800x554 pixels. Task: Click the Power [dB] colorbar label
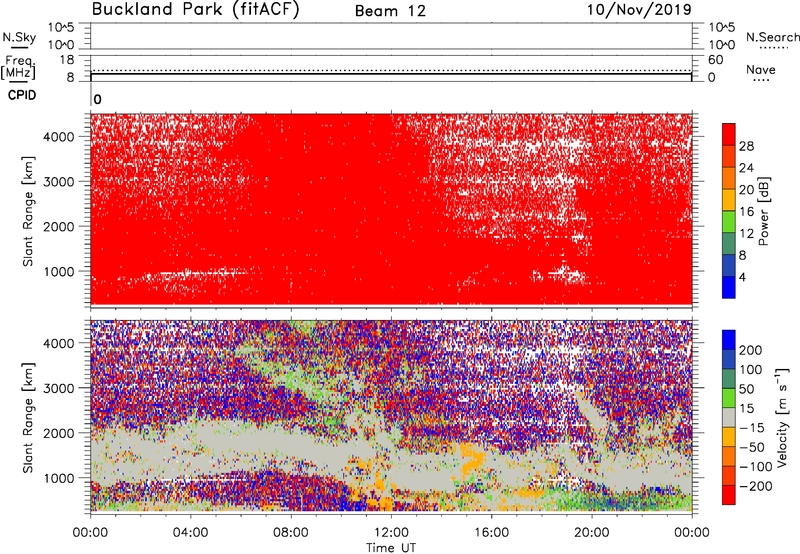point(763,211)
